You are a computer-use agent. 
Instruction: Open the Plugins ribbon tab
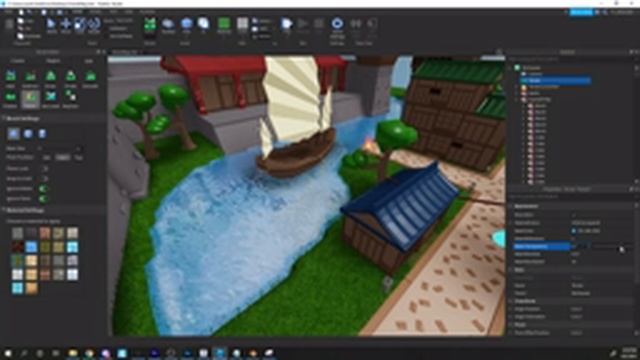pos(147,12)
